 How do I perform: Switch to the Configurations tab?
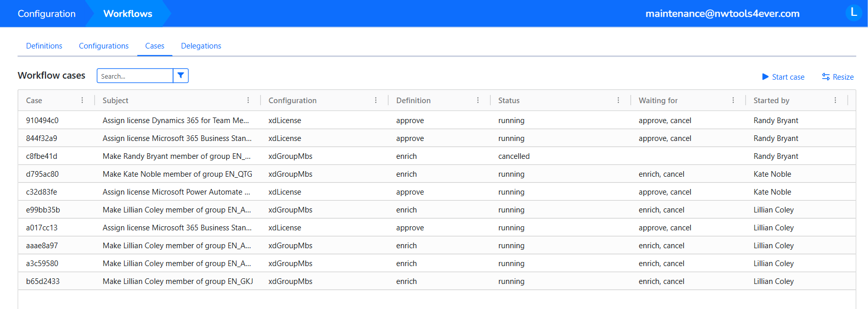(104, 45)
